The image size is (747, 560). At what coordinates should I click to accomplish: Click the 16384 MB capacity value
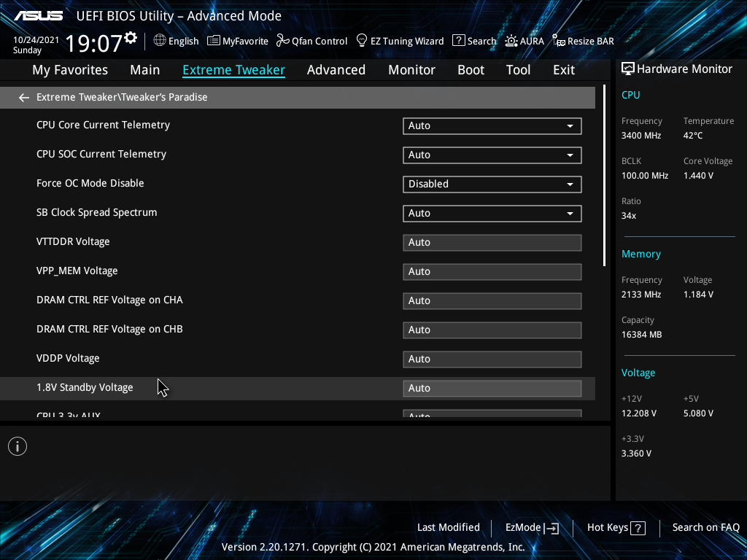click(x=642, y=335)
